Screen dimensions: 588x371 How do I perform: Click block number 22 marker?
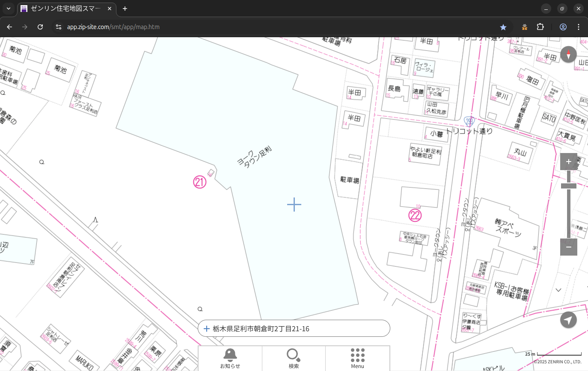pos(415,215)
